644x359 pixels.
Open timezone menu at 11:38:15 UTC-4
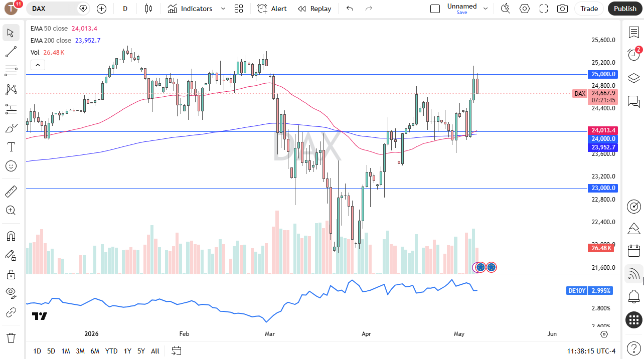pyautogui.click(x=591, y=351)
